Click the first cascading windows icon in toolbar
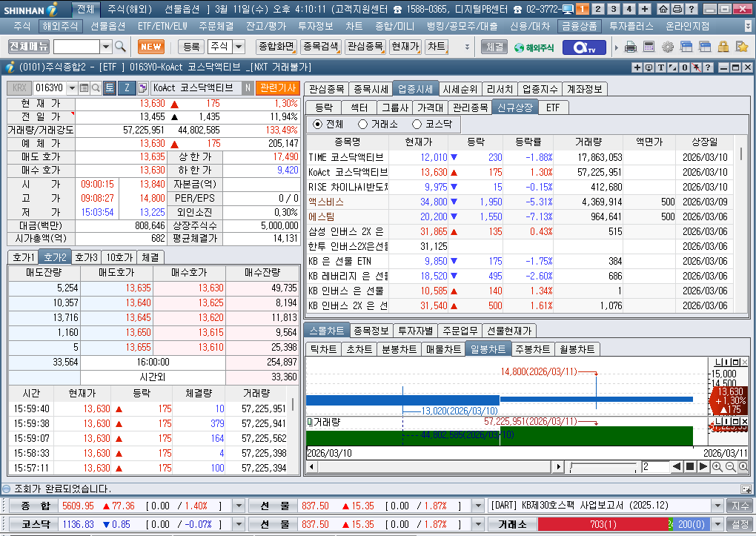The image size is (756, 536). click(x=686, y=47)
